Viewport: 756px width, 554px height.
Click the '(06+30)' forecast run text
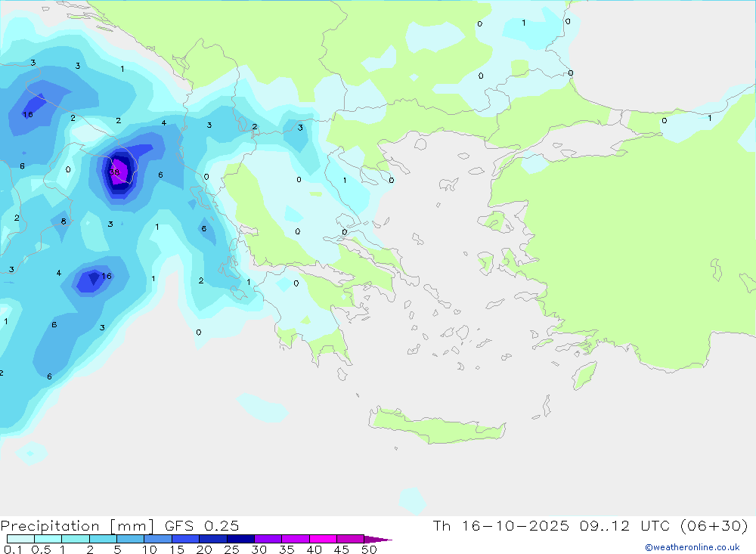(x=714, y=525)
